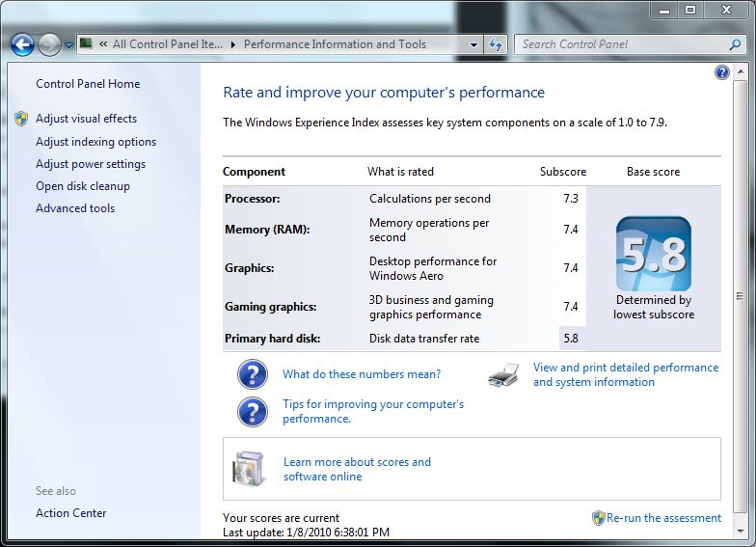The image size is (756, 547).
Task: Open the recent pages dropdown arrow
Action: 69,45
